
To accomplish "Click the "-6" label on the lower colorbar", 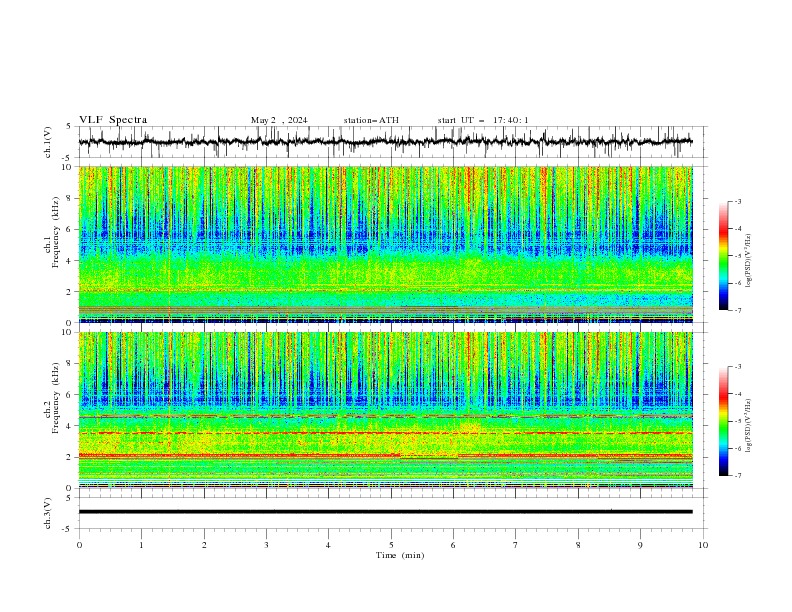I will (738, 448).
